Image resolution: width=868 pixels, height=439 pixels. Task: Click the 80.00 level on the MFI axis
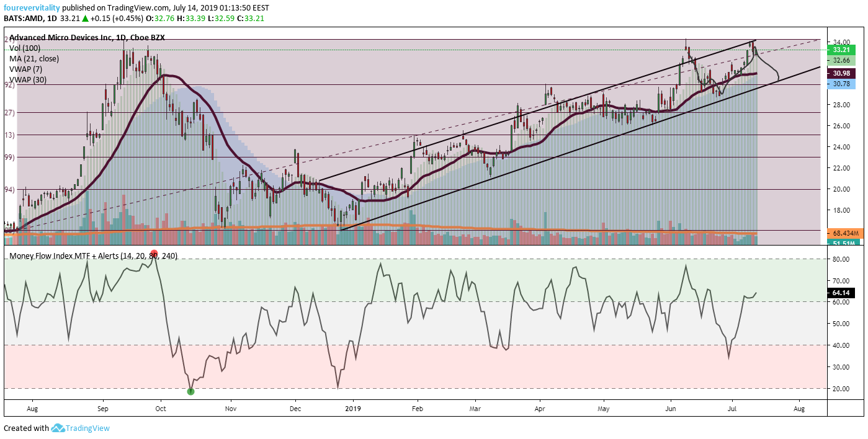tap(841, 259)
